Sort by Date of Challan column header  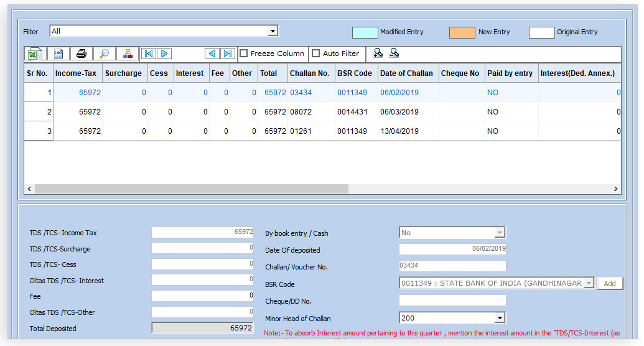pyautogui.click(x=406, y=73)
